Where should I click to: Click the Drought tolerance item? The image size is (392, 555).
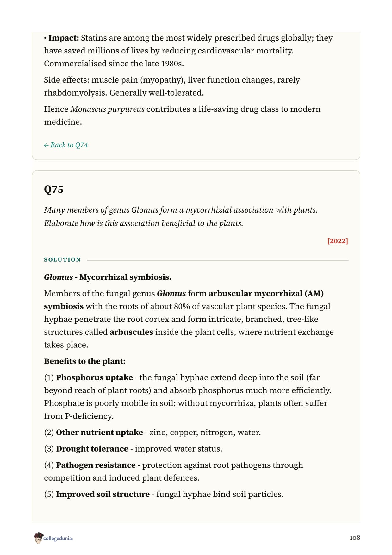pos(92,449)
